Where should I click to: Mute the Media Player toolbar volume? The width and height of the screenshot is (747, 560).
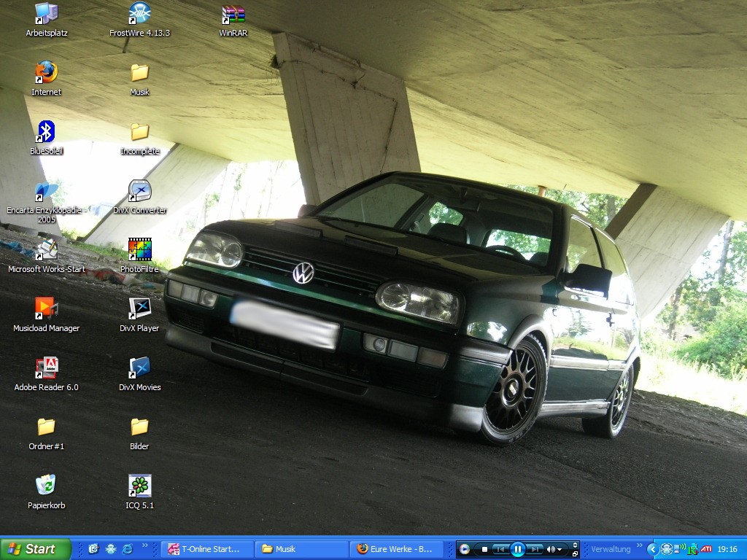[551, 550]
